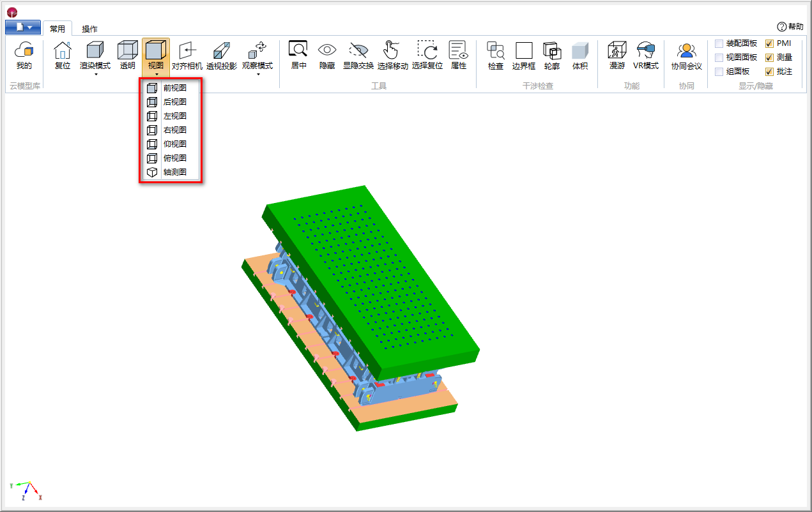Click the 轮廓 outline tool

pos(552,56)
